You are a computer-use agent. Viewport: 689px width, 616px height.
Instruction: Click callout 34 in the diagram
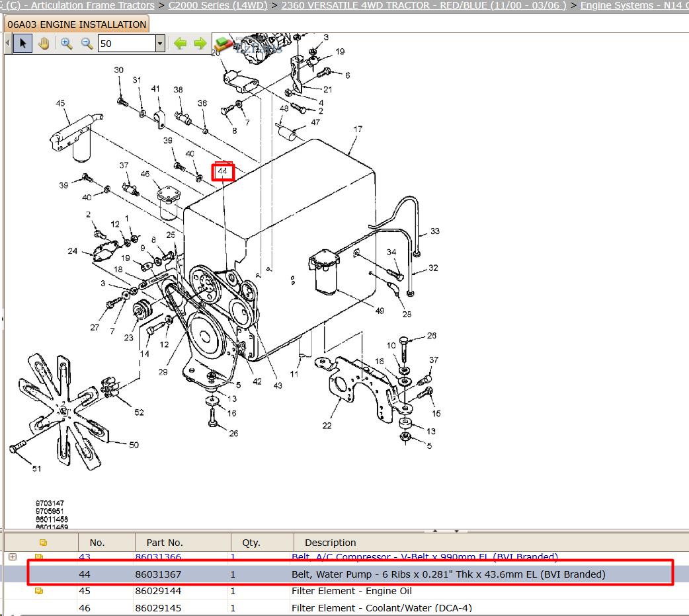click(x=391, y=252)
